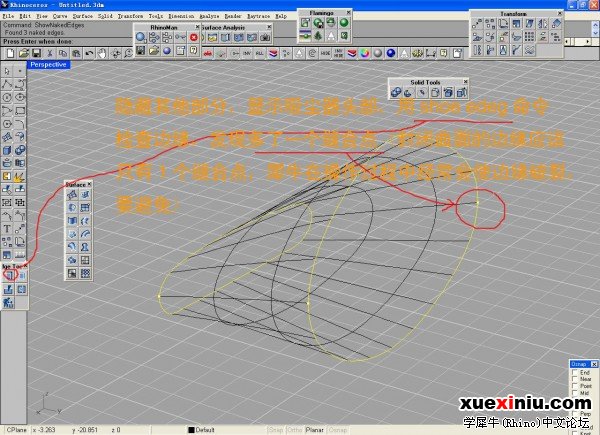The image size is (600, 435).
Task: Click the bottom-right grid icon in Surface palette
Action: [85, 273]
